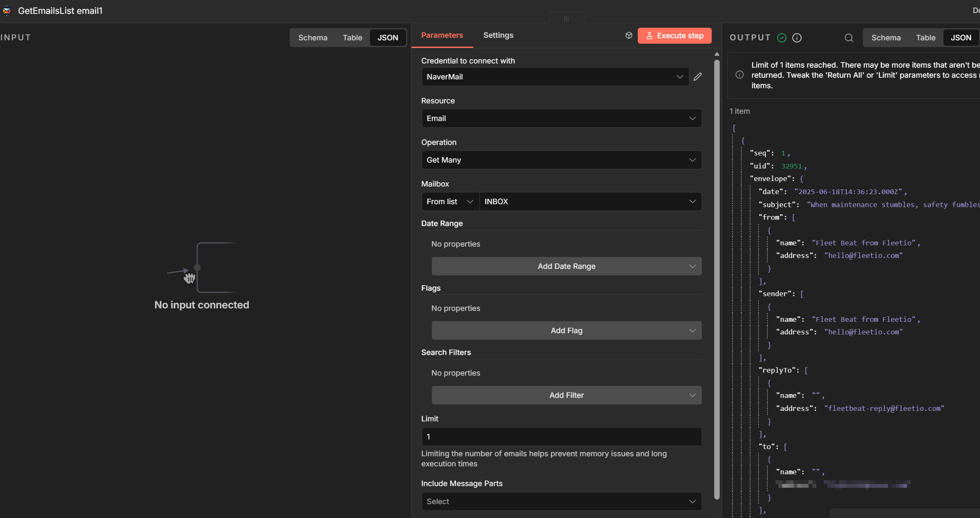The height and width of the screenshot is (518, 980).
Task: Open the Settings tab
Action: click(x=498, y=35)
